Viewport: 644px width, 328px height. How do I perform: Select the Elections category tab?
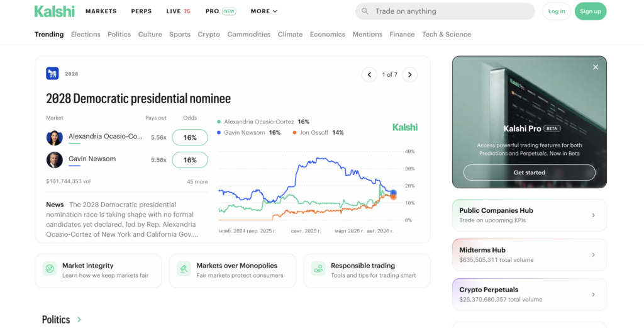pyautogui.click(x=86, y=34)
